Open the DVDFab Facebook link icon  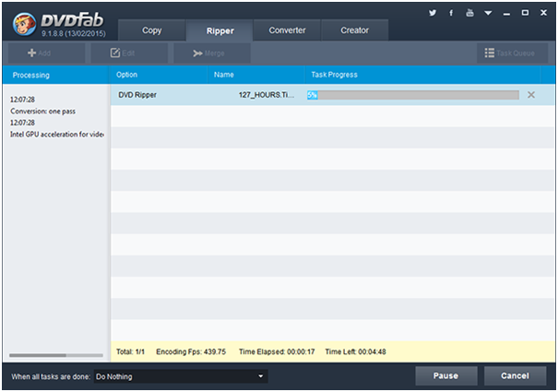click(x=451, y=13)
